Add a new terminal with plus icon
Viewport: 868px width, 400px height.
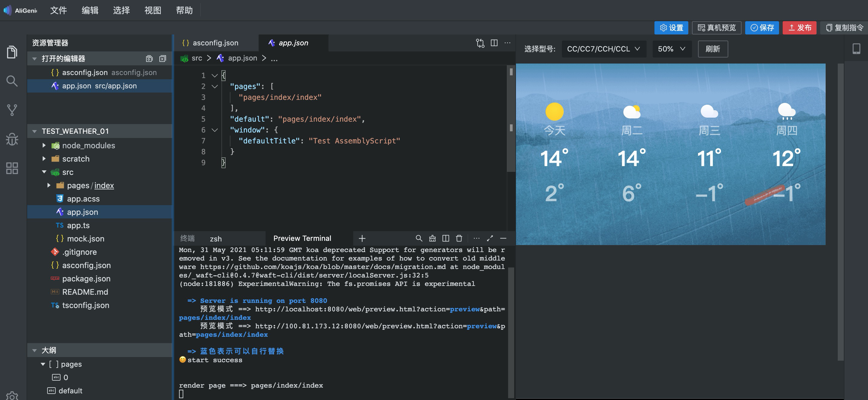pos(362,238)
